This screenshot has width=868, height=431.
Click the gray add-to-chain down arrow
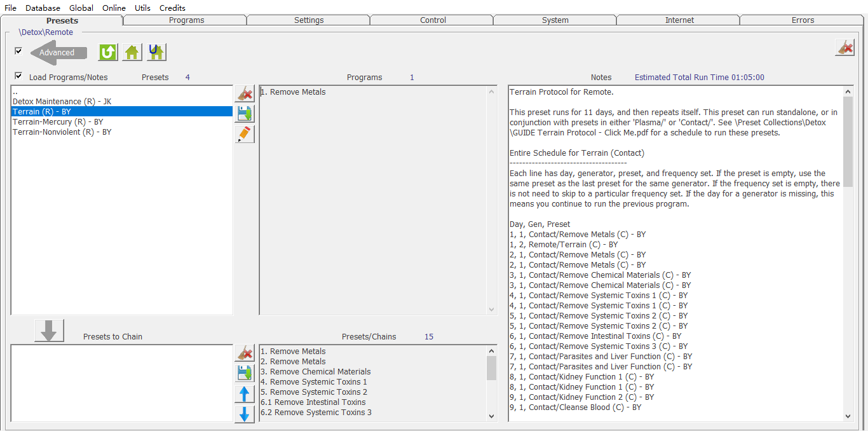(x=50, y=331)
